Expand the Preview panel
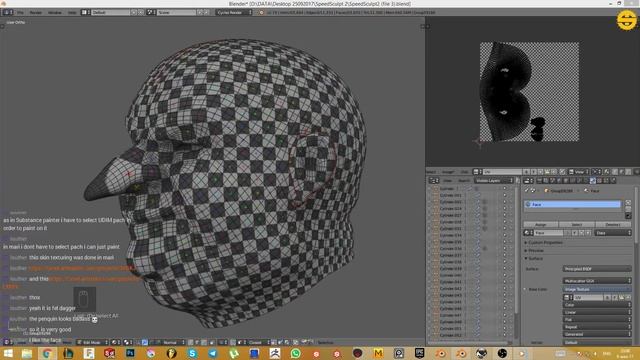The width and height of the screenshot is (640, 360). (535, 250)
